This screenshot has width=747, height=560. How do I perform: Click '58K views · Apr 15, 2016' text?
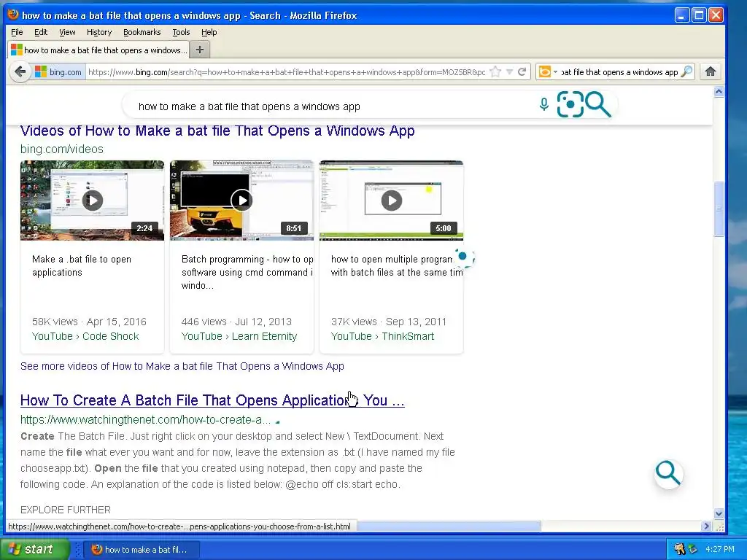point(89,322)
